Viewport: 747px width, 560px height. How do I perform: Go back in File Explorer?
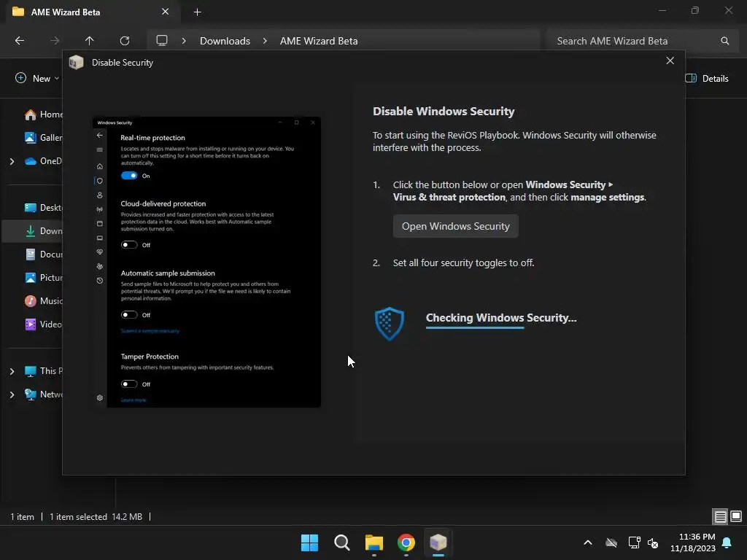pyautogui.click(x=20, y=41)
